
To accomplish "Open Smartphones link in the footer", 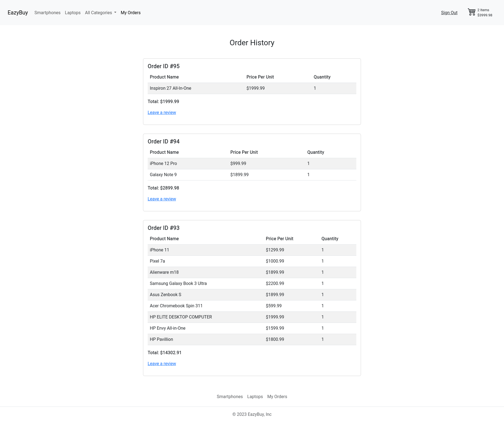I will click(230, 396).
